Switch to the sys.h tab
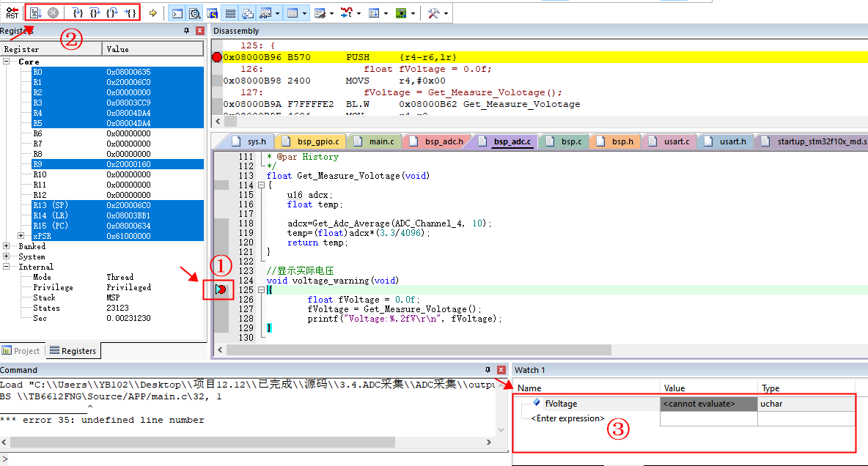 point(251,141)
